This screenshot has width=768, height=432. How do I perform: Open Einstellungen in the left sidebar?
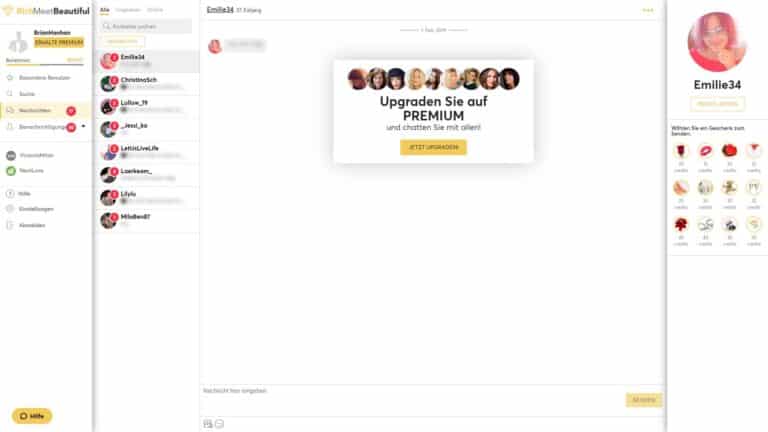pos(36,209)
